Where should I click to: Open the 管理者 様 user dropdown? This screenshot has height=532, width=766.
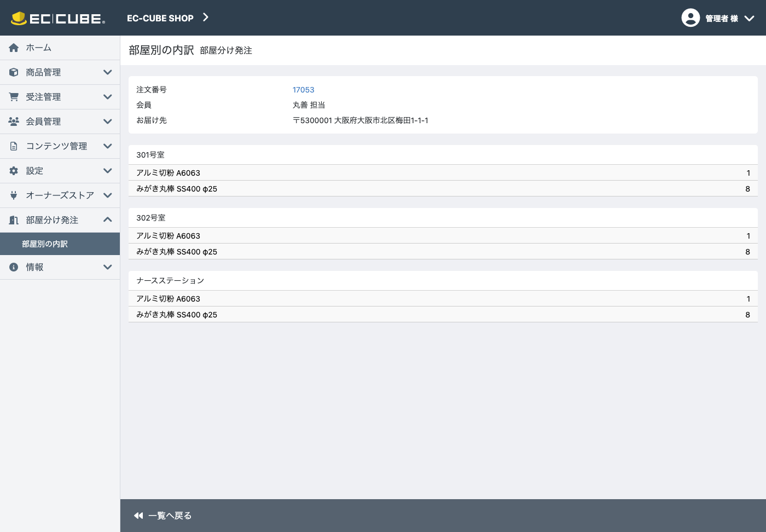pos(718,18)
